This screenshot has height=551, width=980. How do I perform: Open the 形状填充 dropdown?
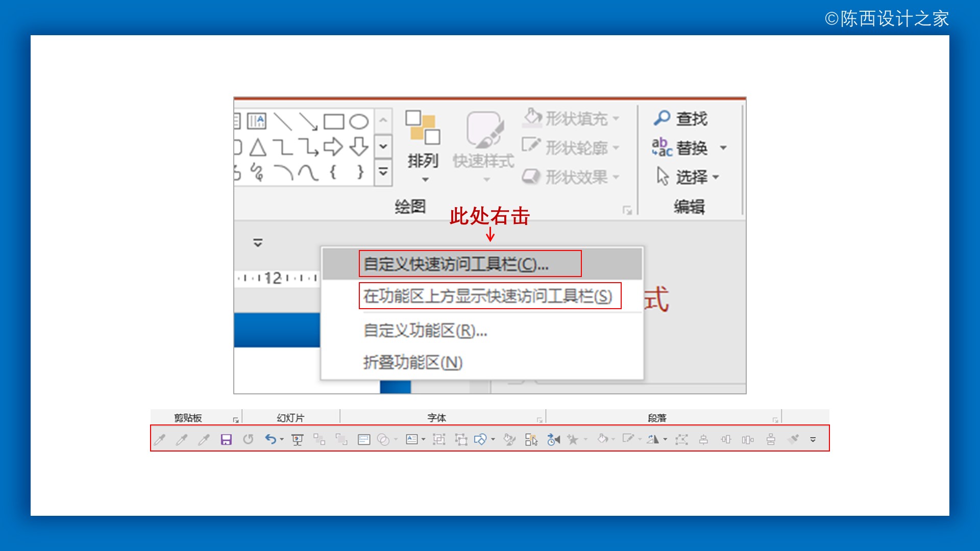point(571,118)
